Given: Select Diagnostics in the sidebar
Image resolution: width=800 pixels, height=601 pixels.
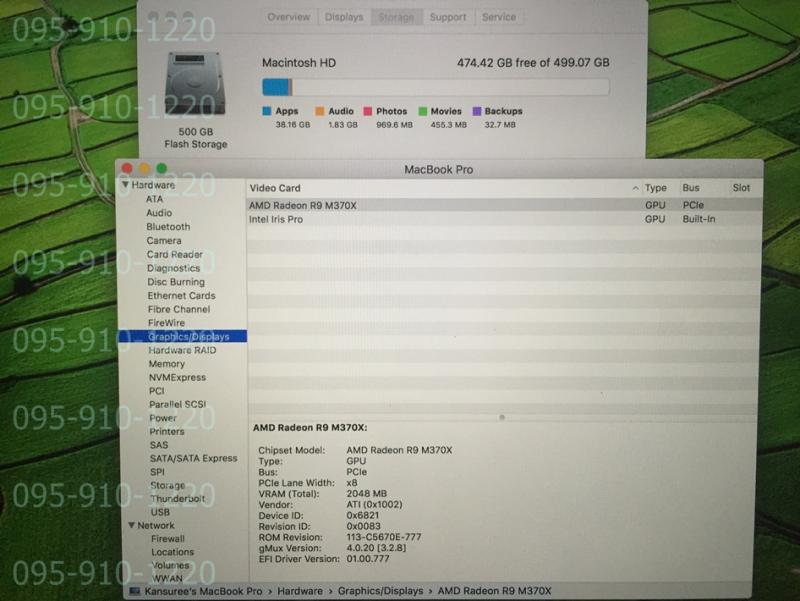Looking at the screenshot, I should click(173, 268).
